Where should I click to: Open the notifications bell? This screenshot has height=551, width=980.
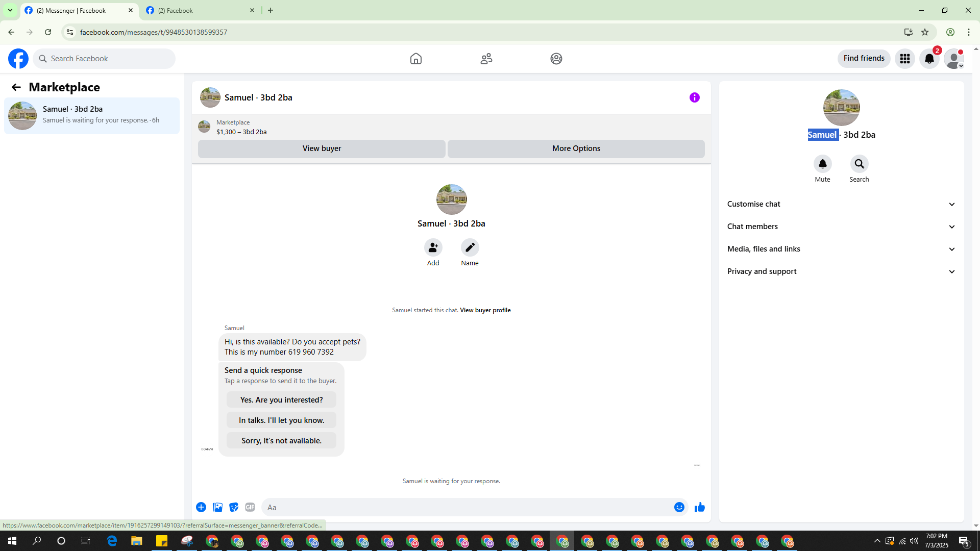coord(929,59)
